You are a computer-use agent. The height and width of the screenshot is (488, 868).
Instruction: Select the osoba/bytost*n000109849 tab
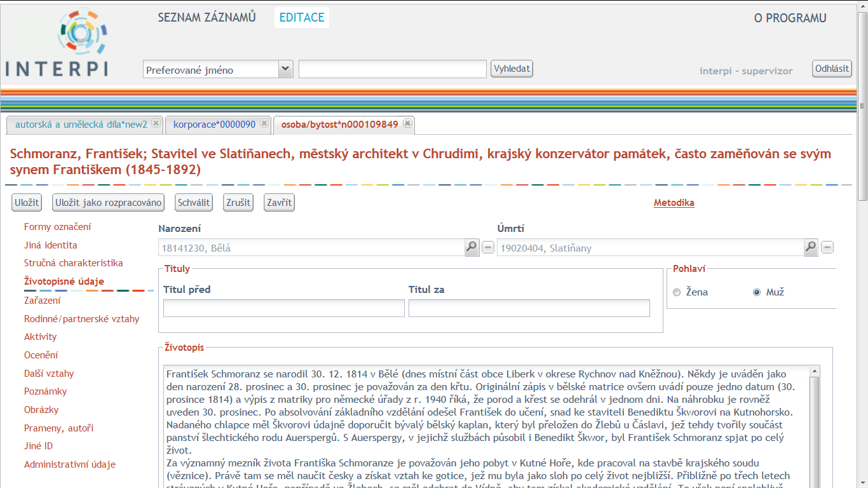(x=339, y=125)
